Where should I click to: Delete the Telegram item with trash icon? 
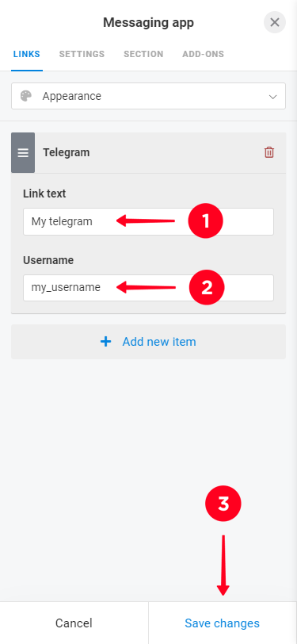point(269,152)
